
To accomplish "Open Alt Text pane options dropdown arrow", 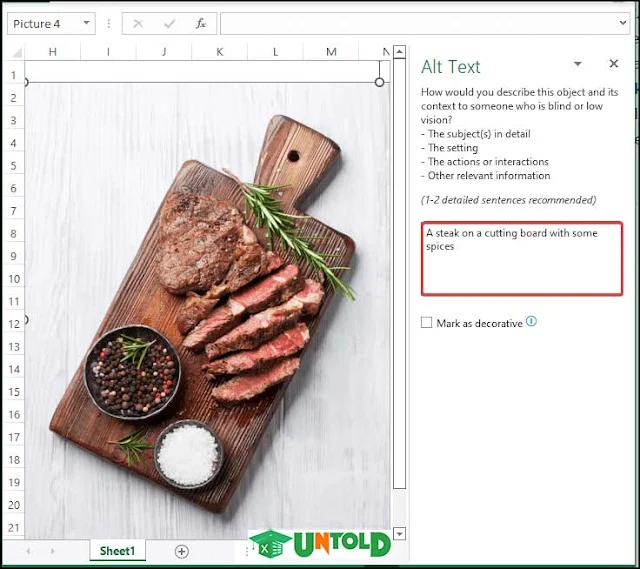I will coord(578,64).
